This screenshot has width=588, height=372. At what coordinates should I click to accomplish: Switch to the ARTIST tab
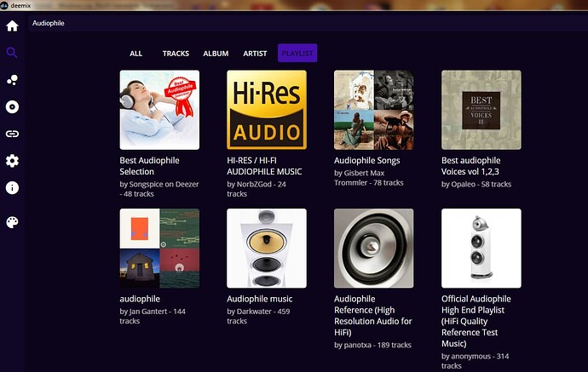click(255, 54)
